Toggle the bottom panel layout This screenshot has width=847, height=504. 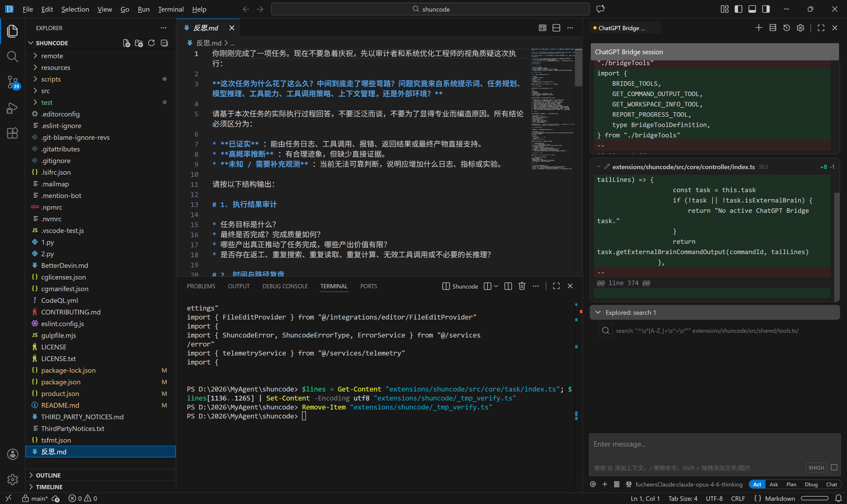click(x=752, y=9)
